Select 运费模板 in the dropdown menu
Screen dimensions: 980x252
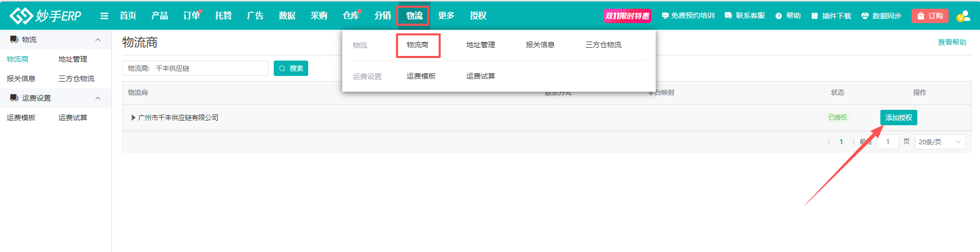click(421, 76)
